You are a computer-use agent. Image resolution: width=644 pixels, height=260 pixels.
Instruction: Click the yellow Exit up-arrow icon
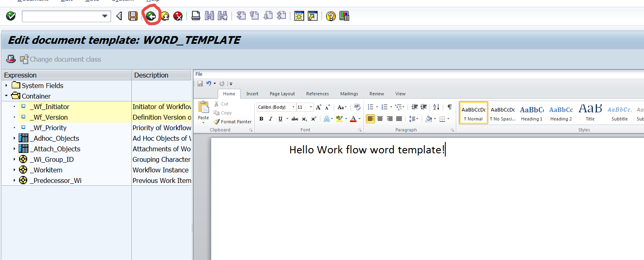(x=165, y=16)
